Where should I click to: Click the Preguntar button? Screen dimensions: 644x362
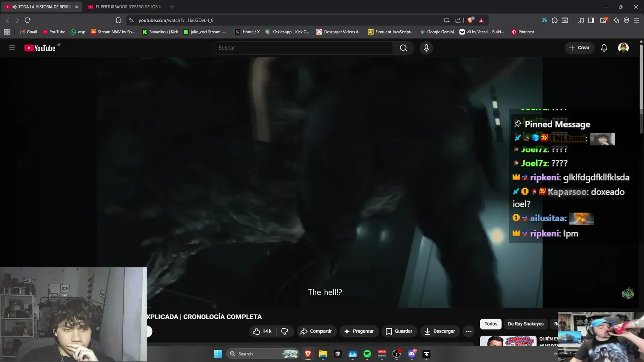pos(359,331)
